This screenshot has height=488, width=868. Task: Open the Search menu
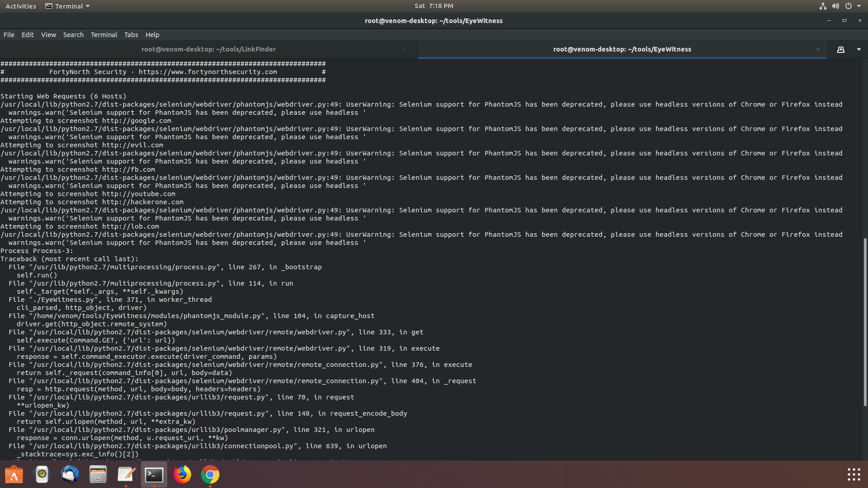[73, 34]
